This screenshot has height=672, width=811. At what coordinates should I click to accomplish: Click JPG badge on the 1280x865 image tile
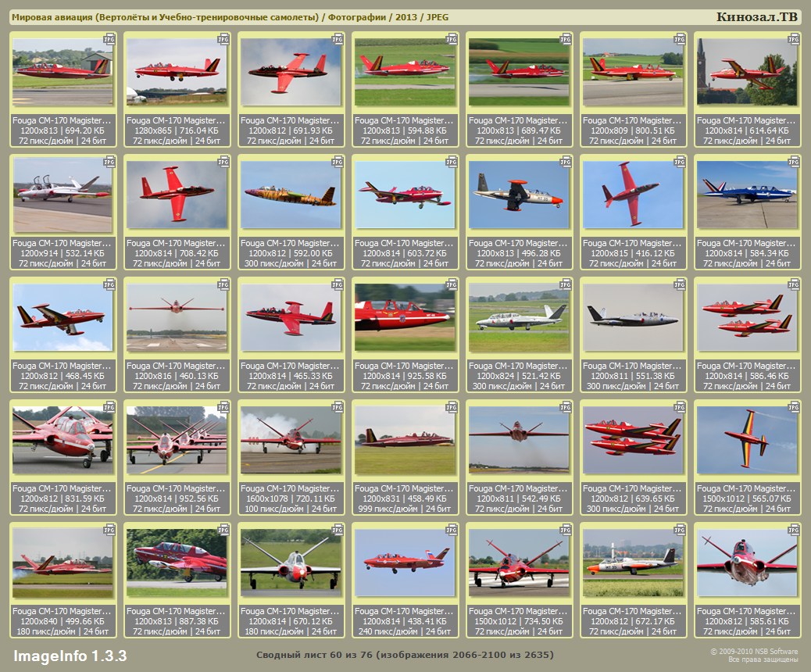(x=223, y=38)
